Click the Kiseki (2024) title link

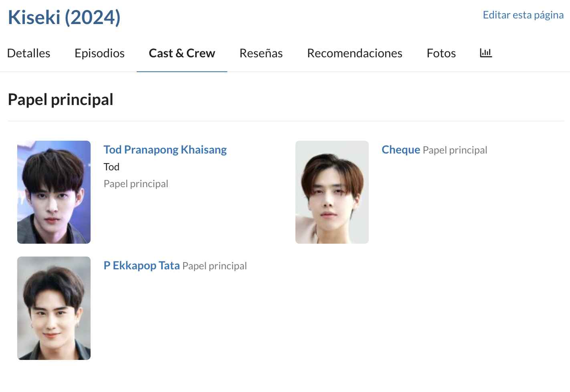pyautogui.click(x=64, y=18)
